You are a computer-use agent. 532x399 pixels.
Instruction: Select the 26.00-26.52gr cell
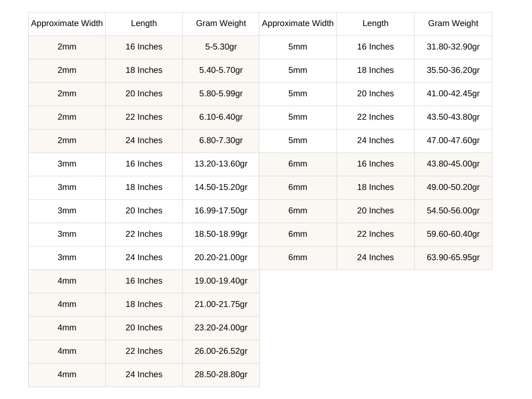[x=221, y=351]
